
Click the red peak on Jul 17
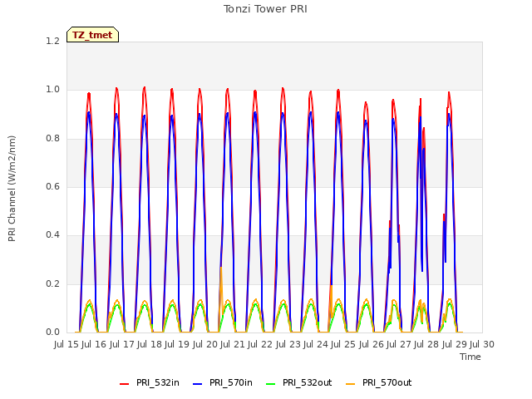(144, 89)
